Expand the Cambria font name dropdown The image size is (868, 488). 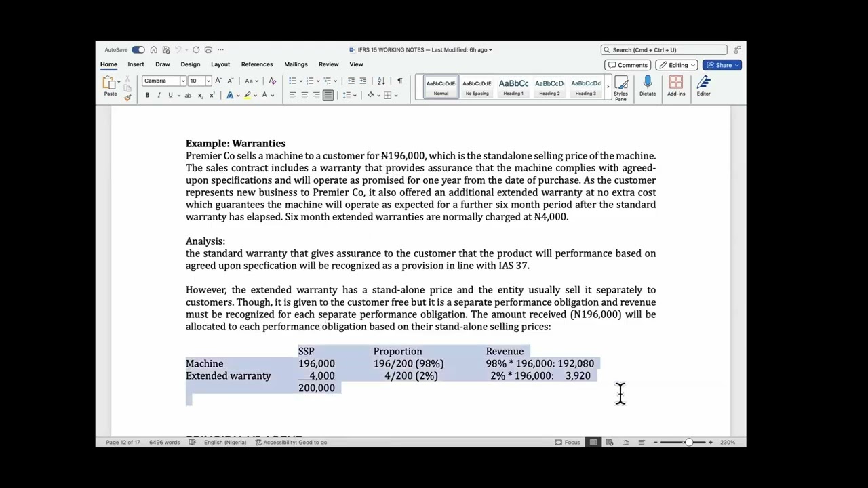(182, 81)
